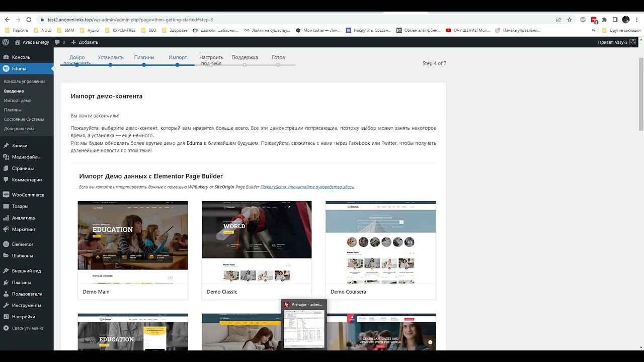Go to the Добро пожаловать step
This screenshot has width=644, height=362.
point(77,60)
